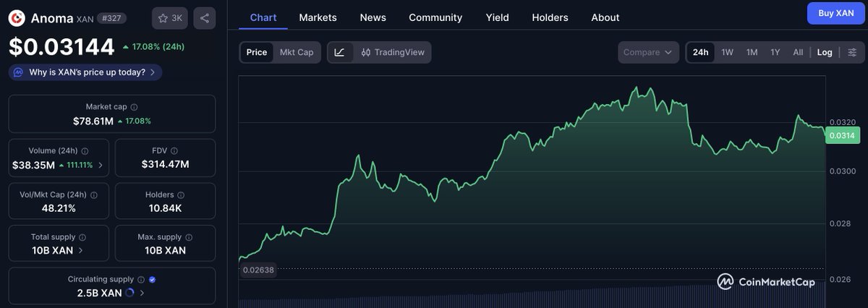
Task: Switch to TradingView chart
Action: tap(393, 52)
